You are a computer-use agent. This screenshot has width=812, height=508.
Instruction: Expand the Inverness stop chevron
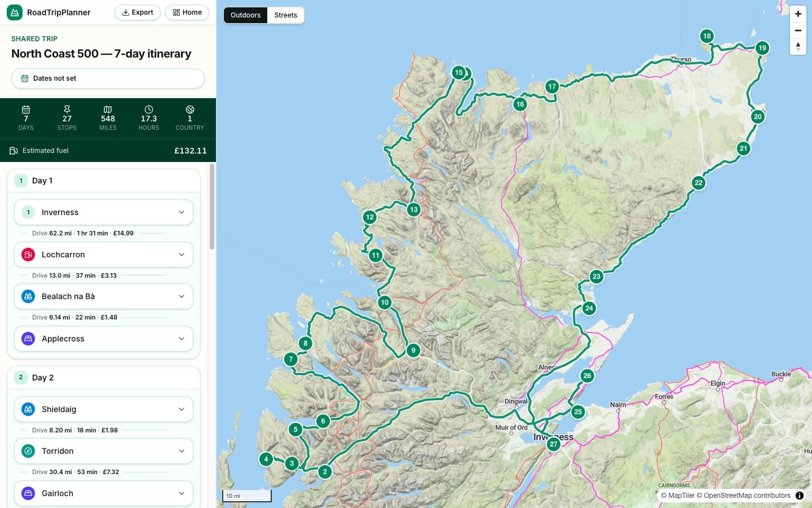pyautogui.click(x=182, y=212)
